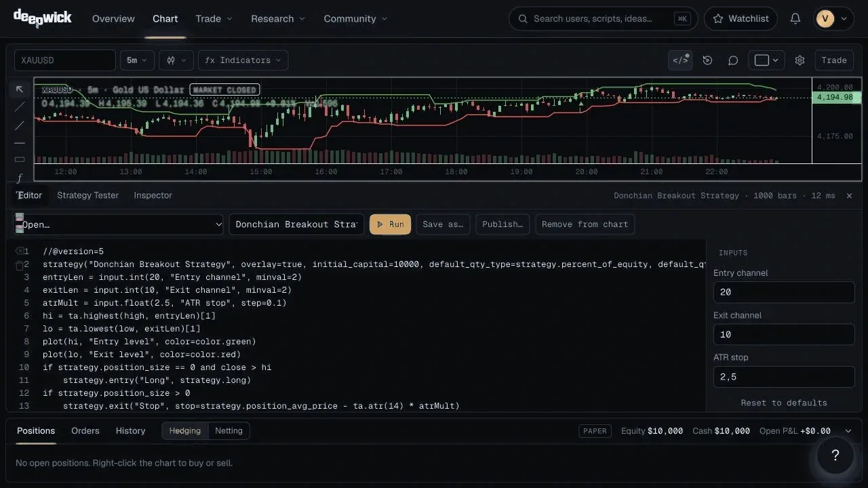Focus the XAUUSD symbol input
This screenshot has height=488, width=868.
click(x=65, y=60)
